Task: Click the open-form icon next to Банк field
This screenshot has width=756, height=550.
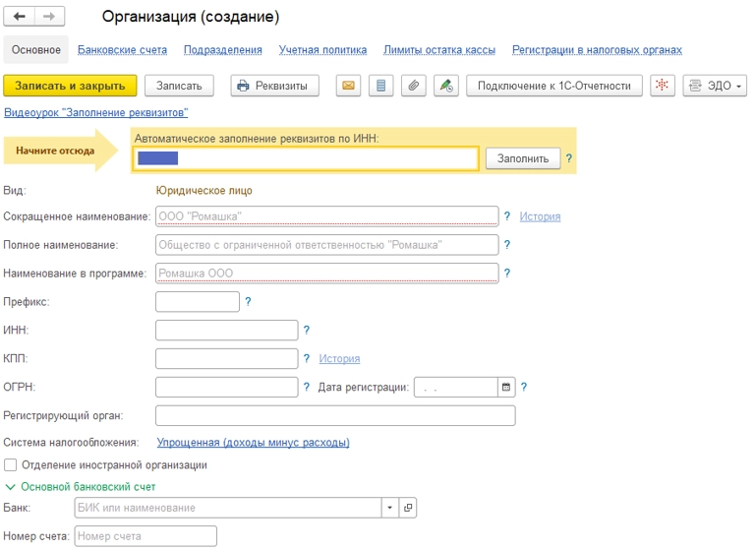Action: coord(407,508)
